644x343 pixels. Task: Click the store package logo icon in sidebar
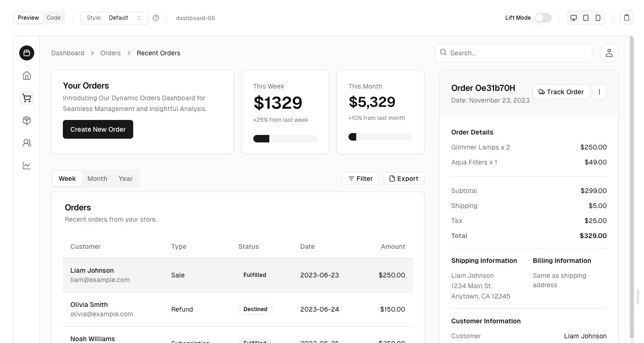coord(27,53)
